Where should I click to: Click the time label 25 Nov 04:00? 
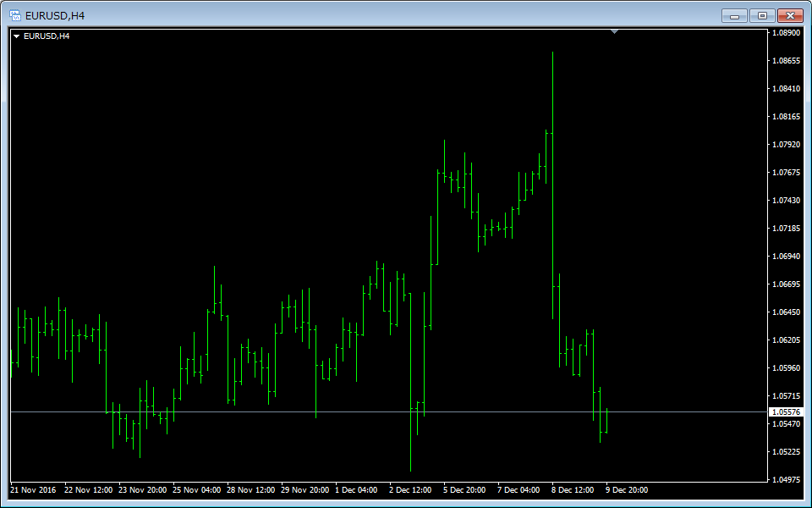(x=197, y=490)
